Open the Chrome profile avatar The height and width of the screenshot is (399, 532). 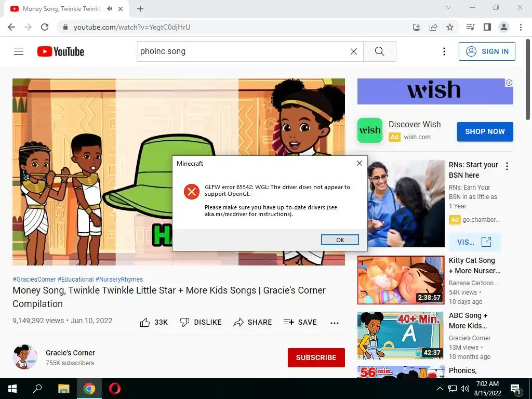click(x=504, y=27)
